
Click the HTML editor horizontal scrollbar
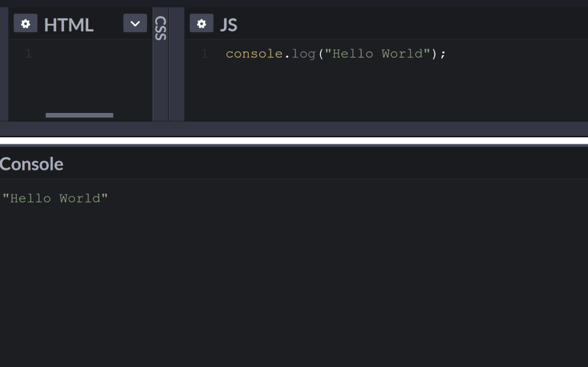pos(80,115)
